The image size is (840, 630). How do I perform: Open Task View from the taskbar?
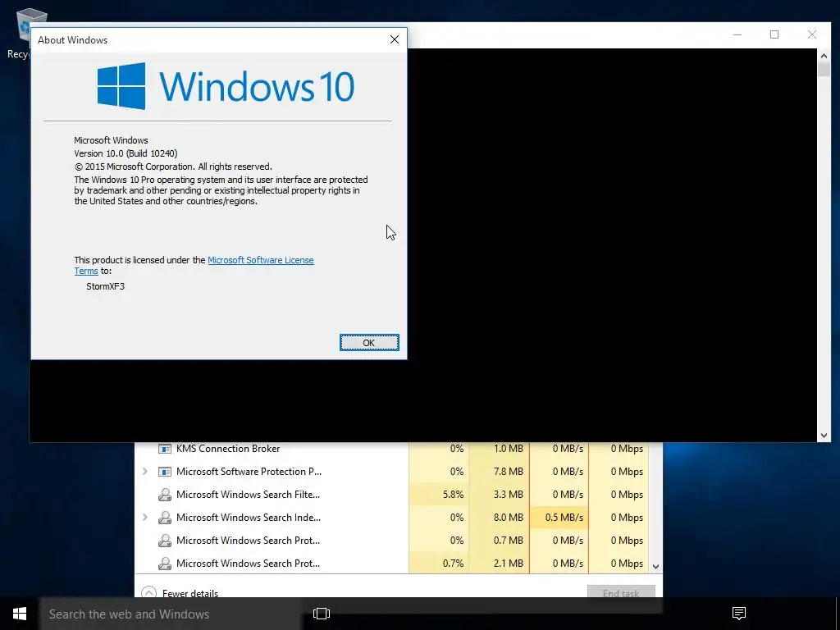click(322, 614)
